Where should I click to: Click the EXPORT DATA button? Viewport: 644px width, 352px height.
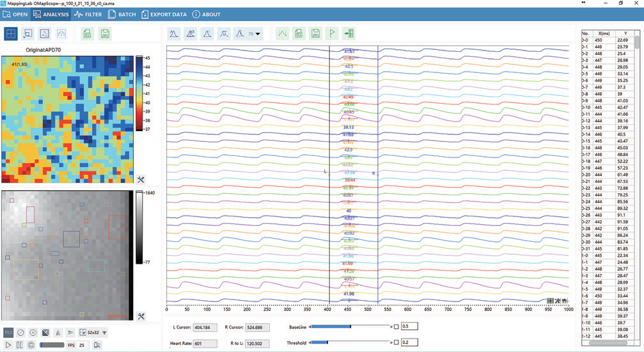point(164,14)
